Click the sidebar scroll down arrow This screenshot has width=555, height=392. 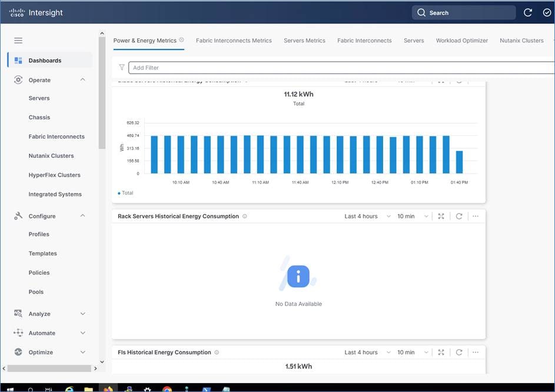click(x=102, y=362)
